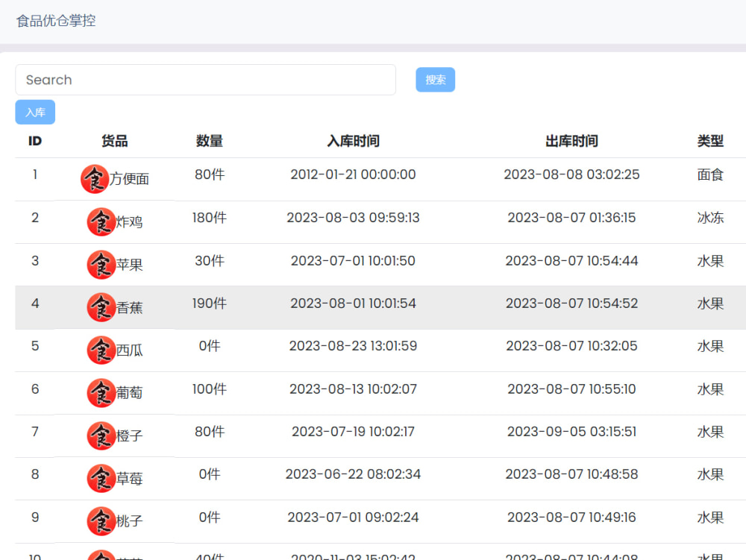746x560 pixels.
Task: Click the 面食 type cell
Action: [710, 175]
